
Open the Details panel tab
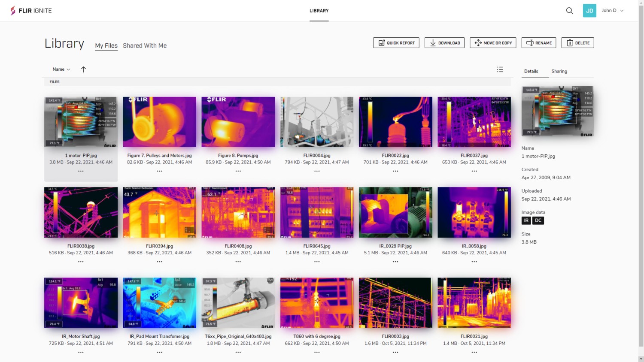[x=531, y=71]
